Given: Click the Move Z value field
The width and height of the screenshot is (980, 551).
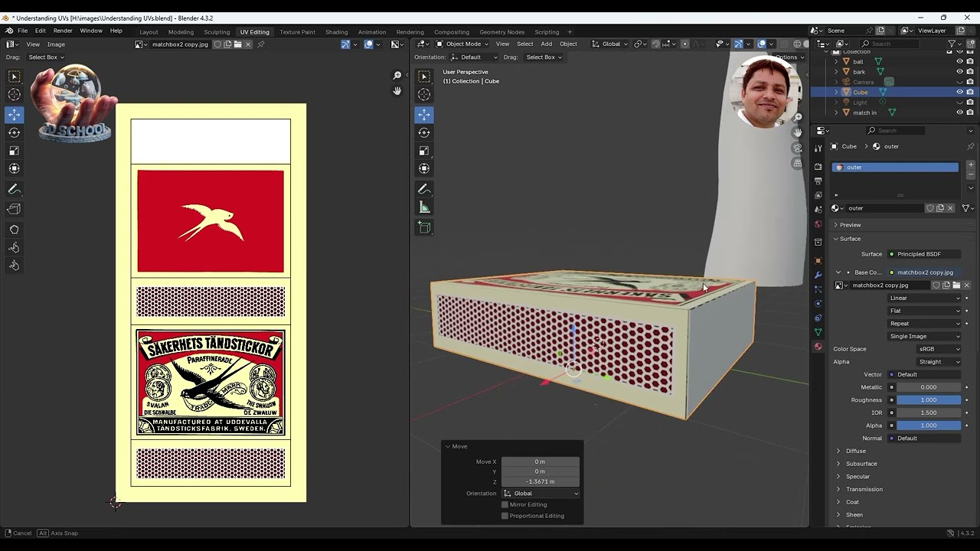Looking at the screenshot, I should point(541,481).
